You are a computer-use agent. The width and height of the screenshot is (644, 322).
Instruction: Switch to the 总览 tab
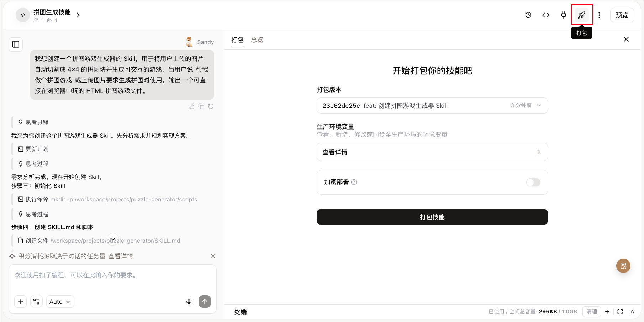click(x=257, y=40)
